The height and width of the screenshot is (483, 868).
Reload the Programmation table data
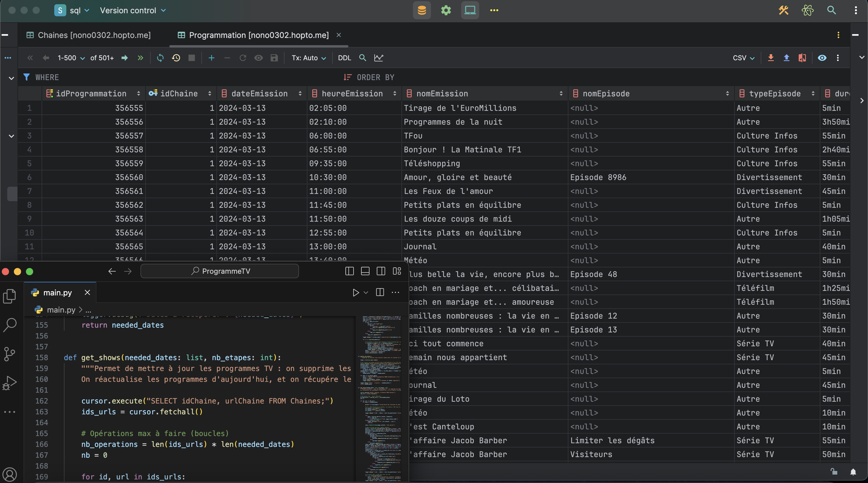point(160,58)
